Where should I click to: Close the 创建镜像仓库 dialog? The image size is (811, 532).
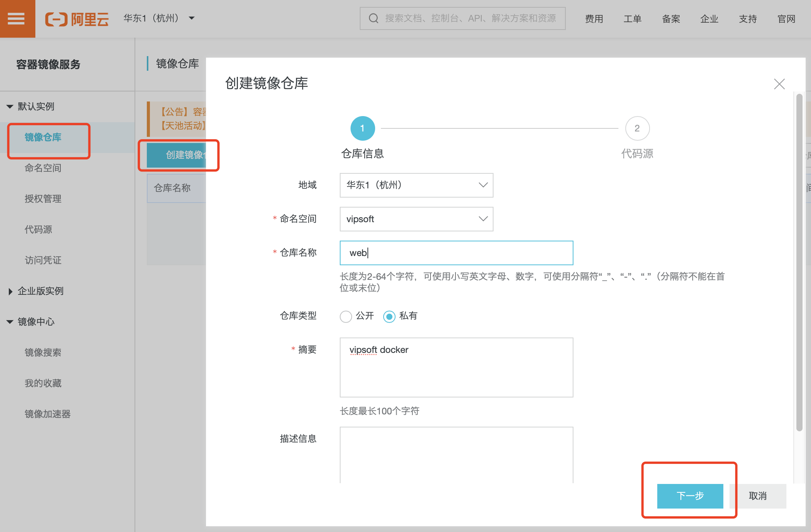click(x=779, y=84)
